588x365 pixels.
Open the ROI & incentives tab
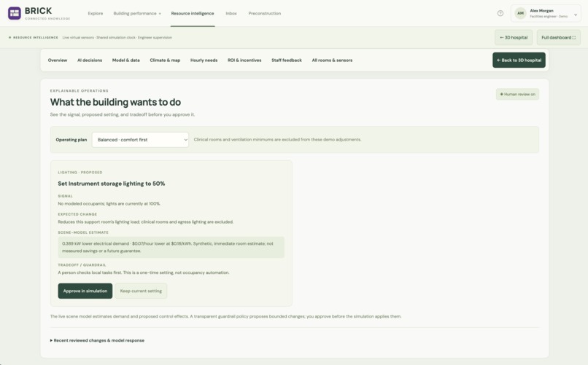pos(244,60)
